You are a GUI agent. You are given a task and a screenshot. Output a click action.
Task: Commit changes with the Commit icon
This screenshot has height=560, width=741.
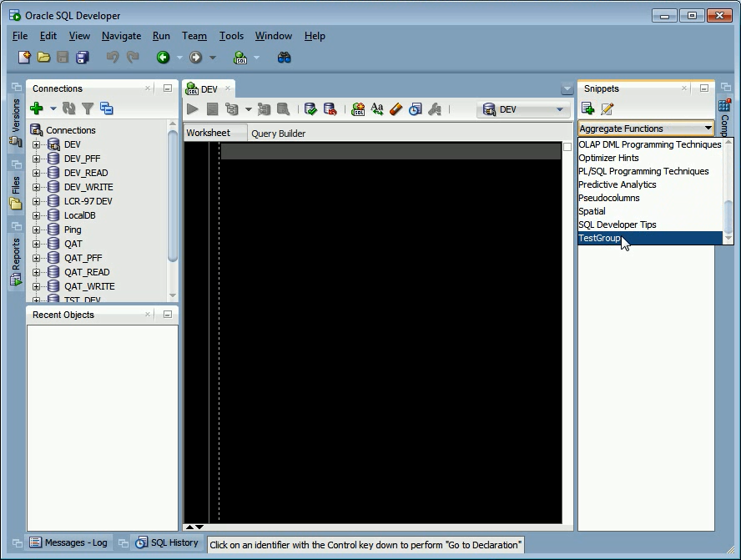[310, 109]
